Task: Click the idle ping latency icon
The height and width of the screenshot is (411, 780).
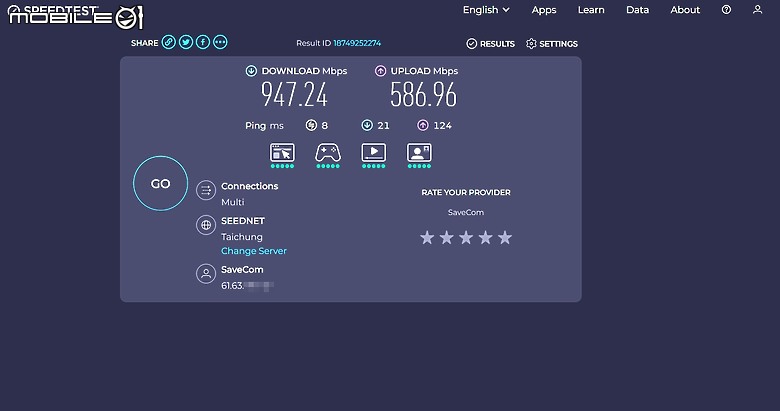Action: click(x=311, y=125)
